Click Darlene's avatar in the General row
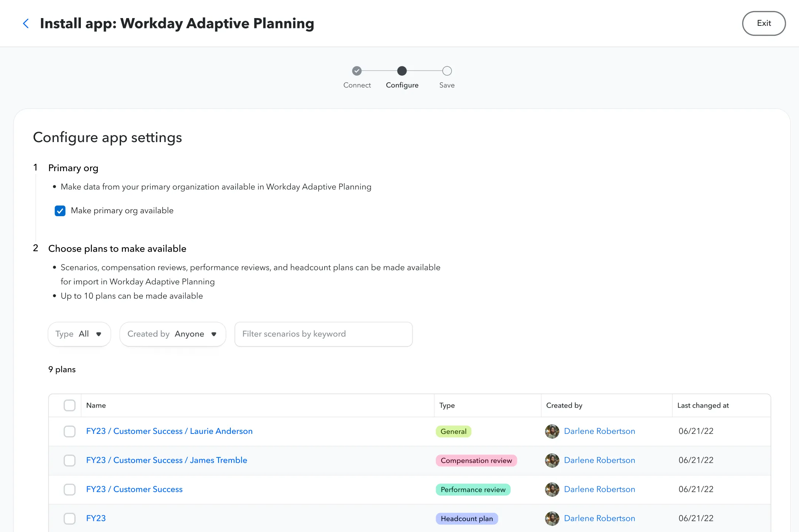Image resolution: width=799 pixels, height=532 pixels. click(x=552, y=431)
